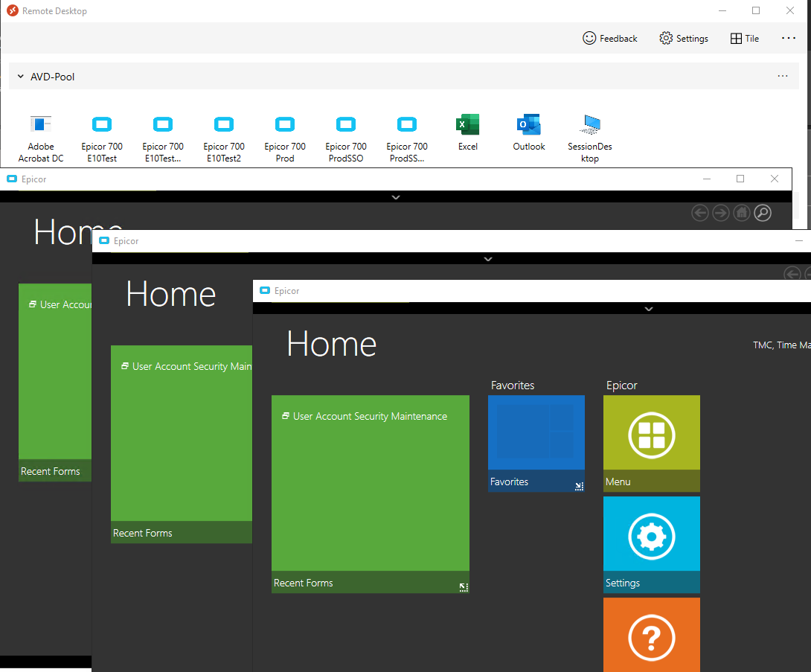The image size is (811, 672).
Task: Click middle Epicor window title bar icon
Action: pos(104,240)
